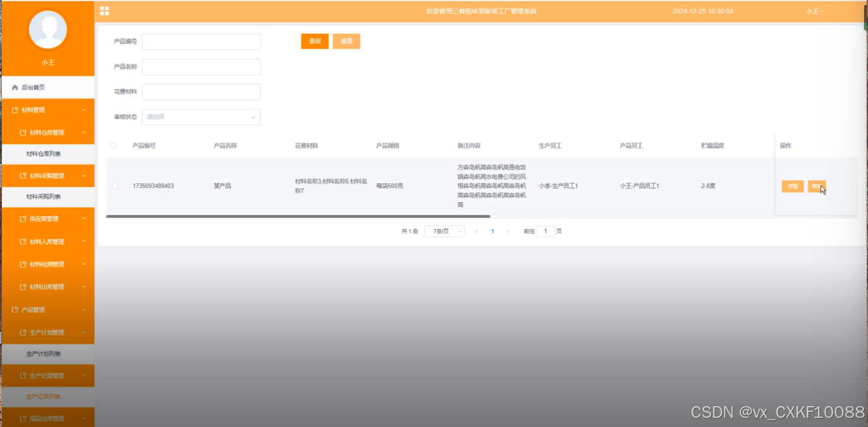
Task: Click the 共 1 条 total count text
Action: pos(410,231)
